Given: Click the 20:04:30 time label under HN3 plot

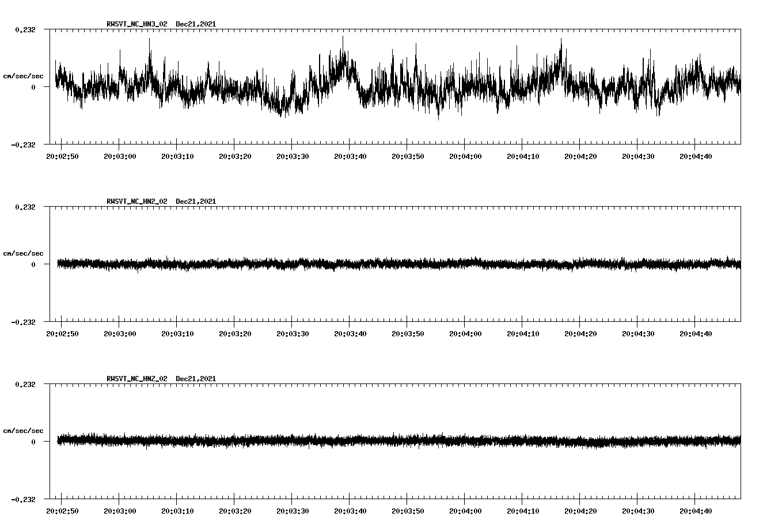Looking at the screenshot, I should click(638, 156).
